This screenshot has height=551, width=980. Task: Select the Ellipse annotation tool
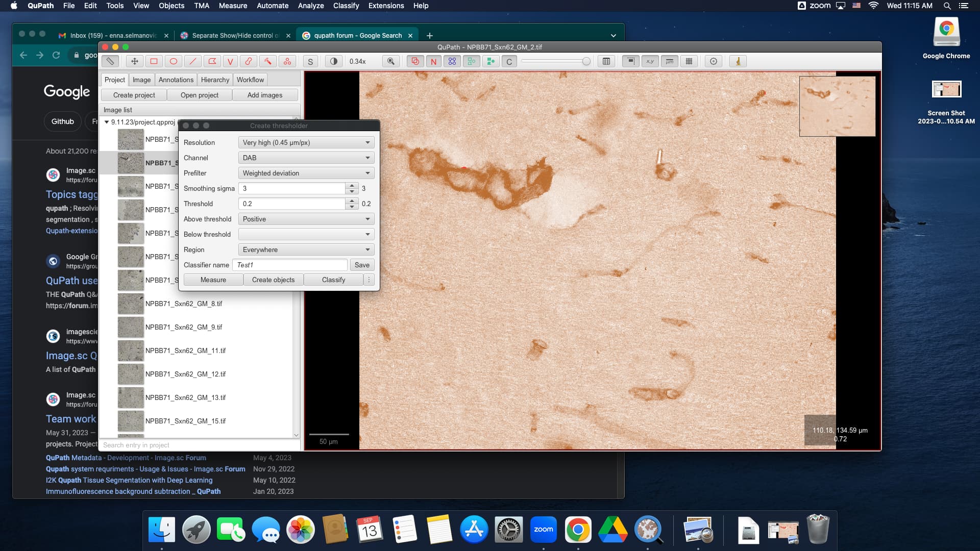(x=174, y=61)
